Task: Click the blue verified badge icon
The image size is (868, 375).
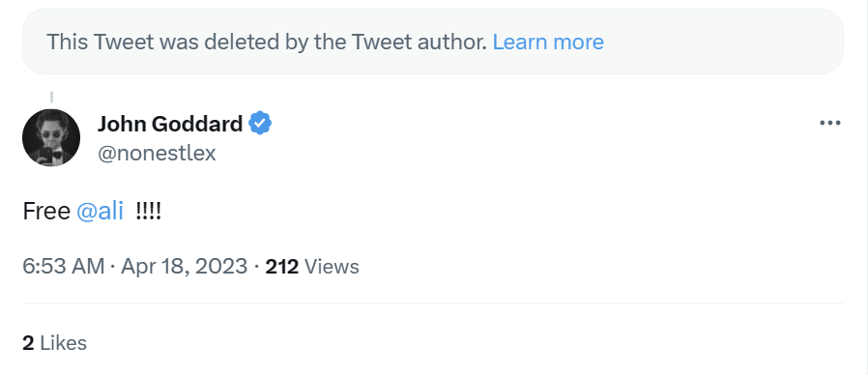Action: 260,123
